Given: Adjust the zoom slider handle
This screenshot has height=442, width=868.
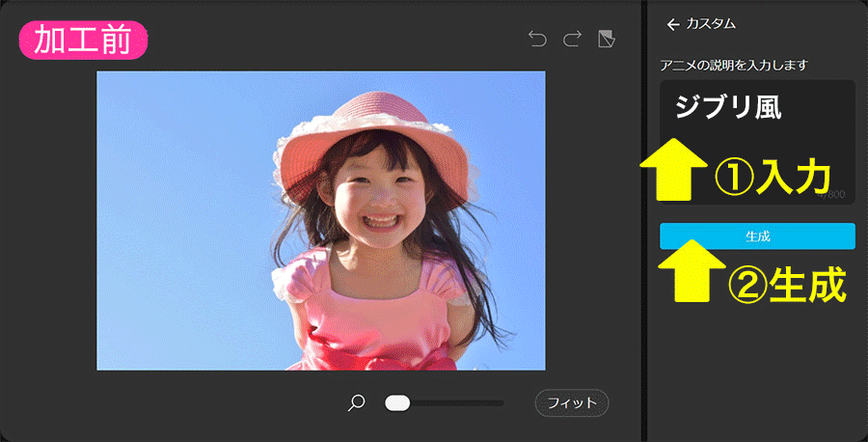Looking at the screenshot, I should point(397,403).
